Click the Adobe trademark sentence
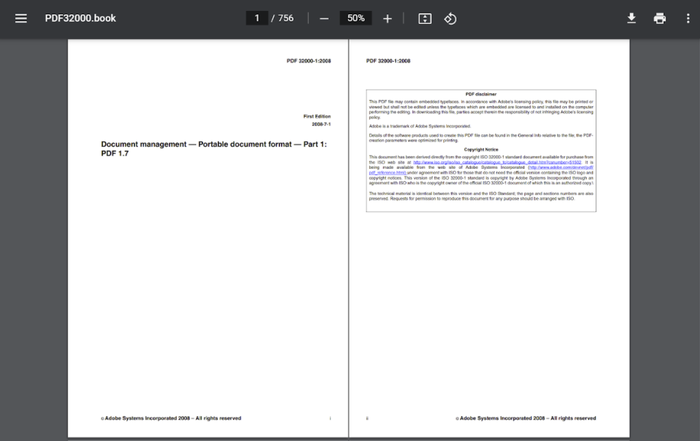Image resolution: width=700 pixels, height=441 pixels. pyautogui.click(x=420, y=126)
